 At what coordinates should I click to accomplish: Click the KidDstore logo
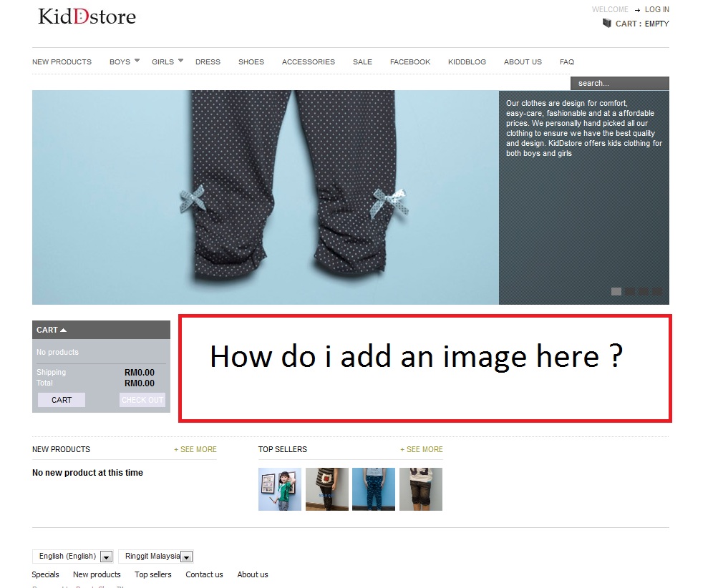[x=87, y=16]
